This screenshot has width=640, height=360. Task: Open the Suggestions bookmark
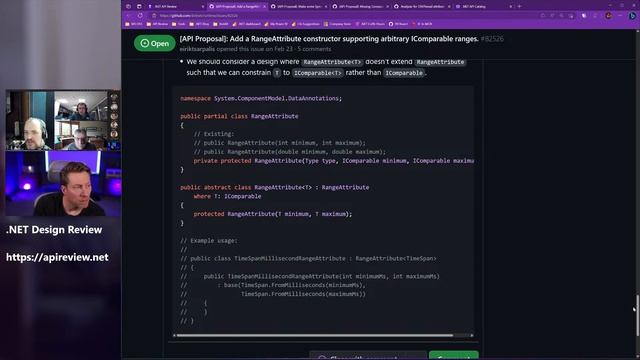click(x=306, y=24)
